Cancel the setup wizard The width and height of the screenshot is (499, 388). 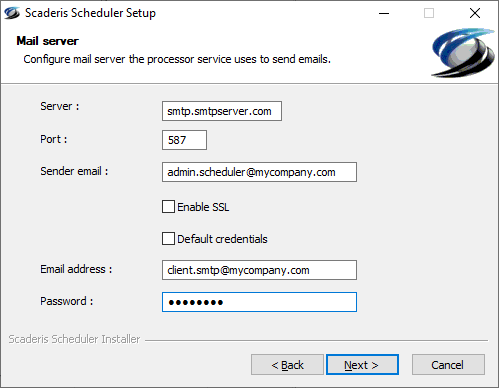click(448, 365)
